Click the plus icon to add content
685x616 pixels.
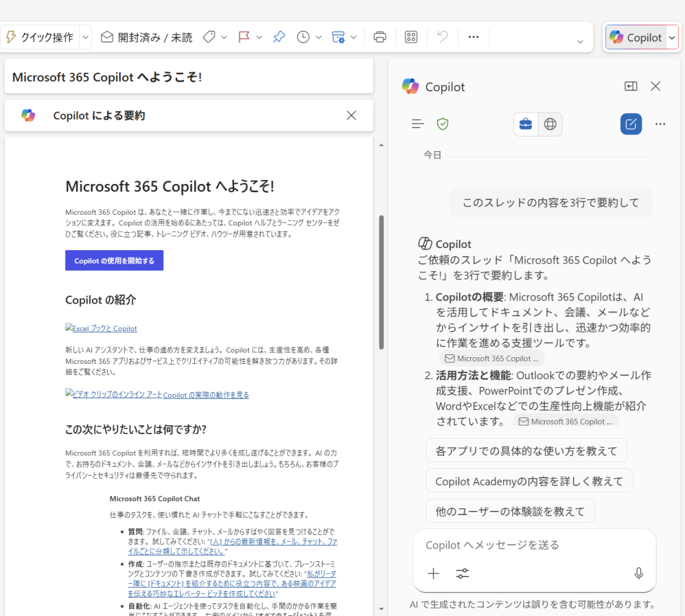point(433,573)
